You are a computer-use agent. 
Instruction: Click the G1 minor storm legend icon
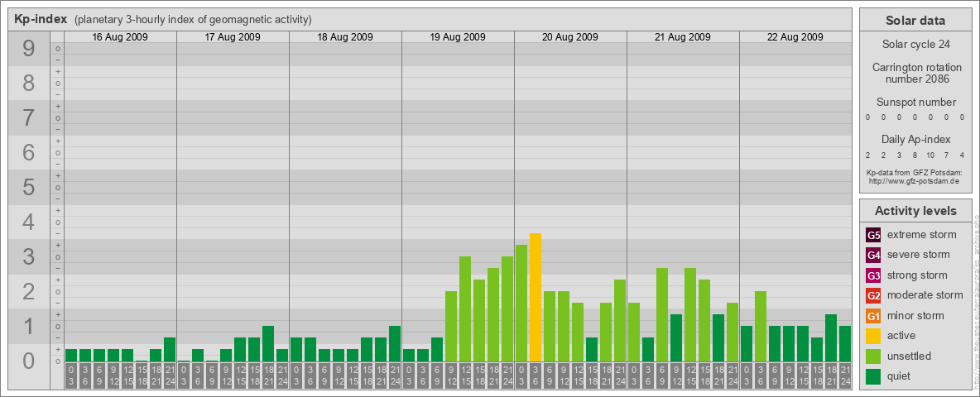[x=873, y=316]
